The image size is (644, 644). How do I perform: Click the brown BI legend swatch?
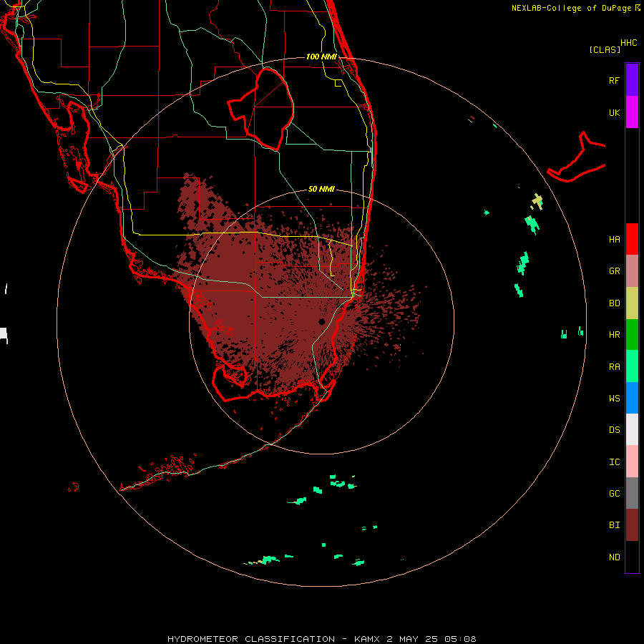[x=632, y=525]
